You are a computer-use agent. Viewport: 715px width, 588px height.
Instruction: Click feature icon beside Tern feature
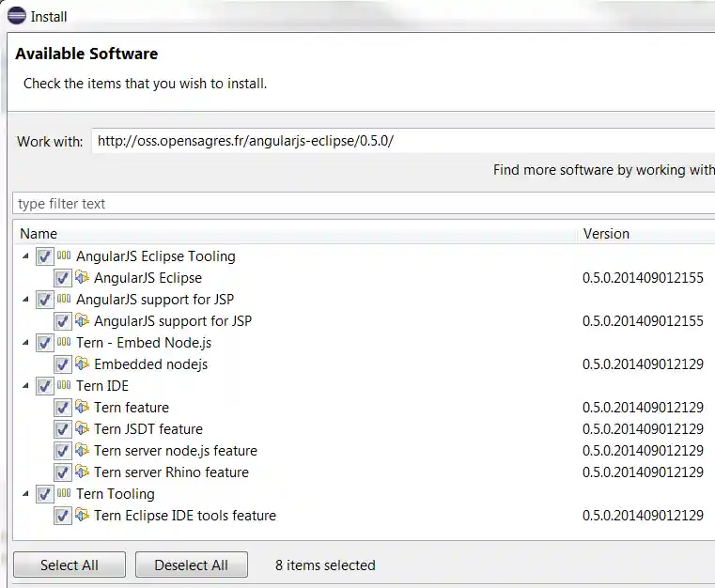tap(82, 406)
